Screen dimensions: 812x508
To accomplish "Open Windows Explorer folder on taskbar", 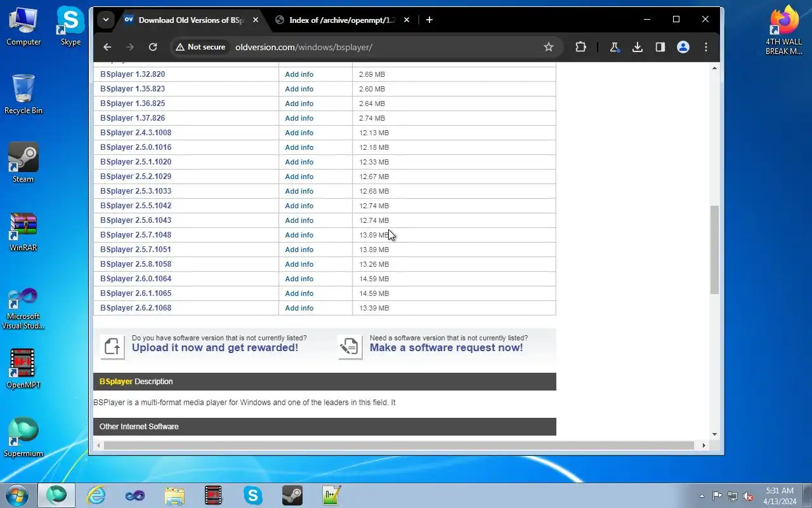I will click(x=174, y=495).
